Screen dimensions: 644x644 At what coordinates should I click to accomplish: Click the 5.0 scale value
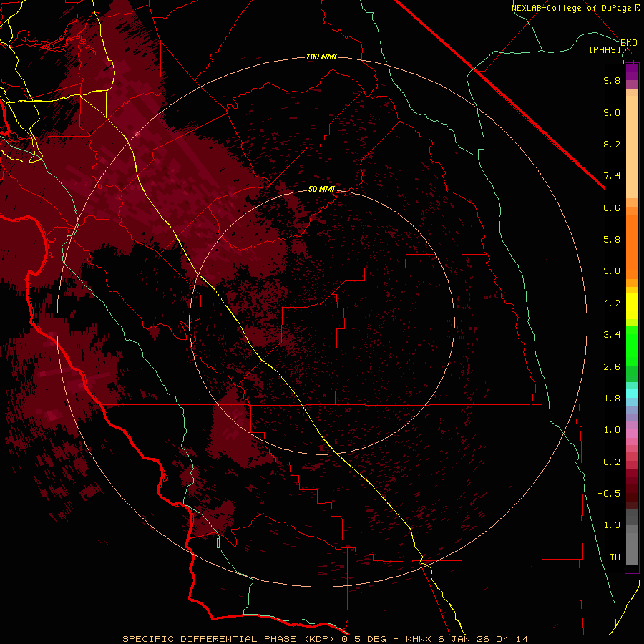pyautogui.click(x=612, y=271)
